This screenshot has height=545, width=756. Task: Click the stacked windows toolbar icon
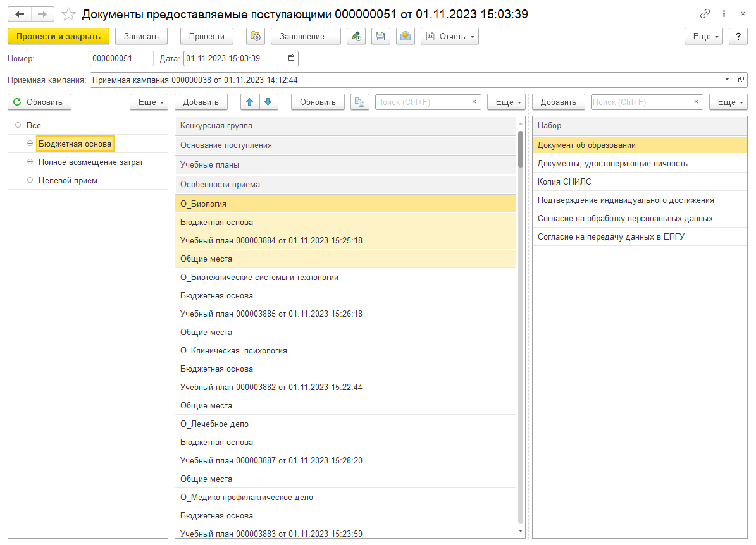tap(380, 36)
